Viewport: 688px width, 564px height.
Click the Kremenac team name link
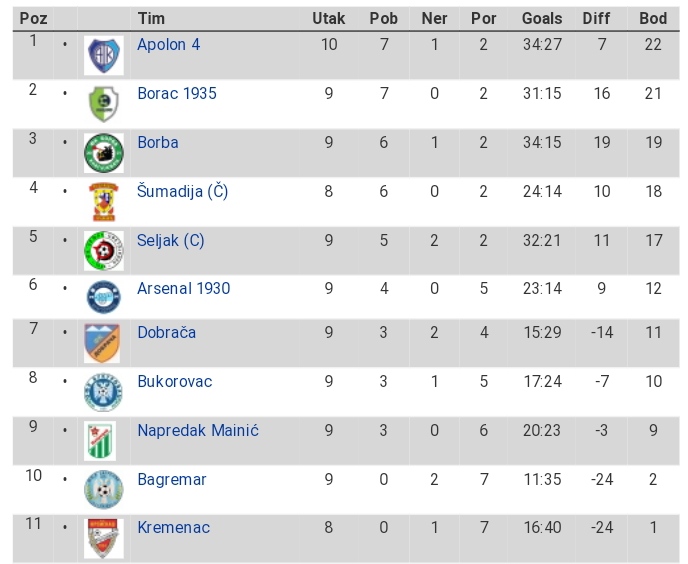174,527
